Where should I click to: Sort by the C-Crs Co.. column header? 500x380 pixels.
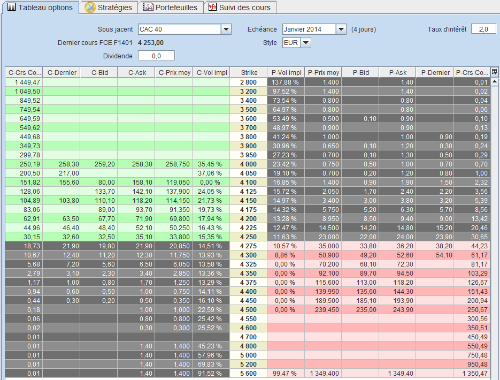click(24, 72)
